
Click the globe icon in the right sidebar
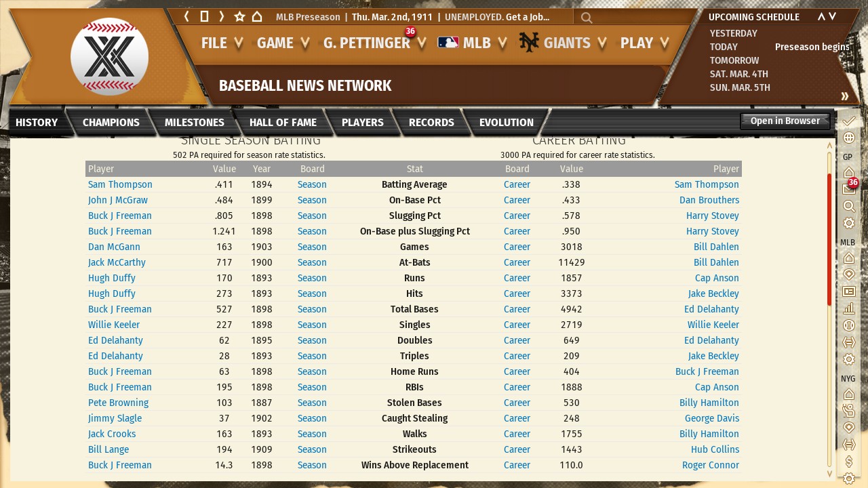[848, 138]
